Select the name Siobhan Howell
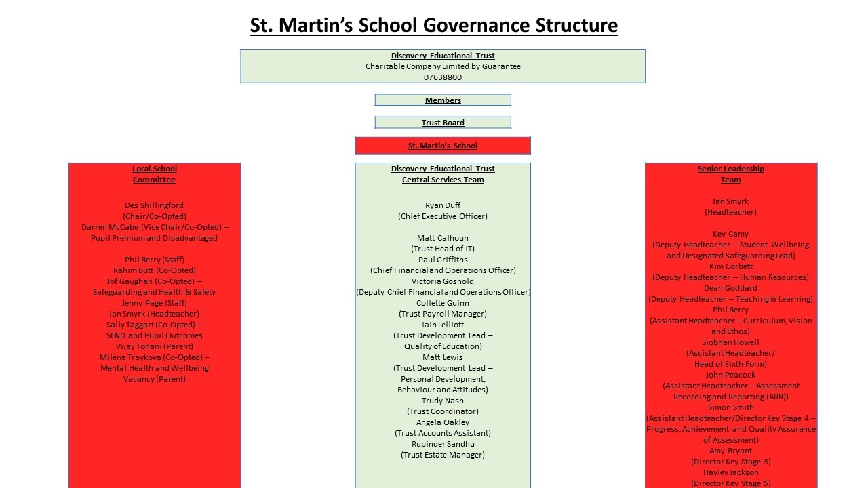868x488 pixels. [x=731, y=342]
